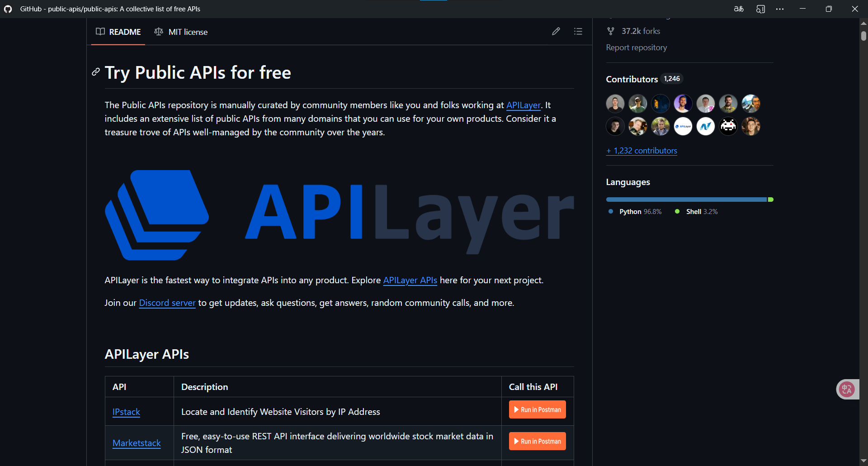Click IPstack description cell text

pos(281,412)
